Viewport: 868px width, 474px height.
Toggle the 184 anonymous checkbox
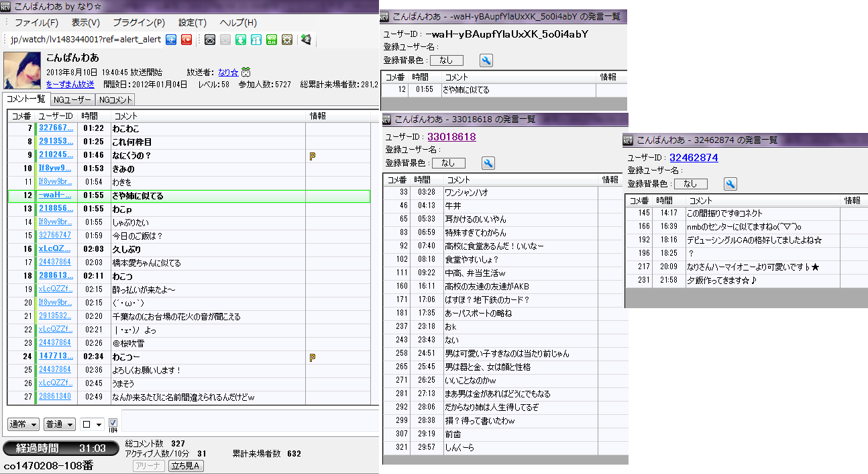point(113,423)
